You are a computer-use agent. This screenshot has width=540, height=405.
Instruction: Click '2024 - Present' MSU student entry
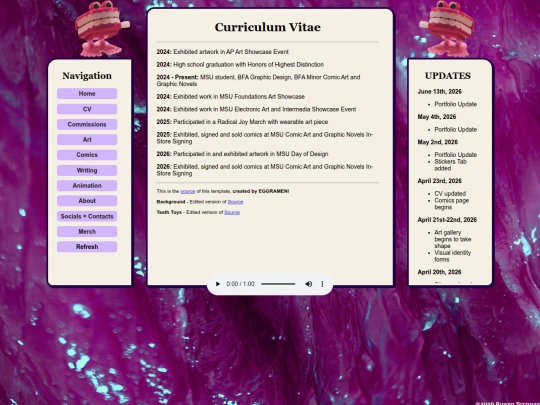[258, 81]
